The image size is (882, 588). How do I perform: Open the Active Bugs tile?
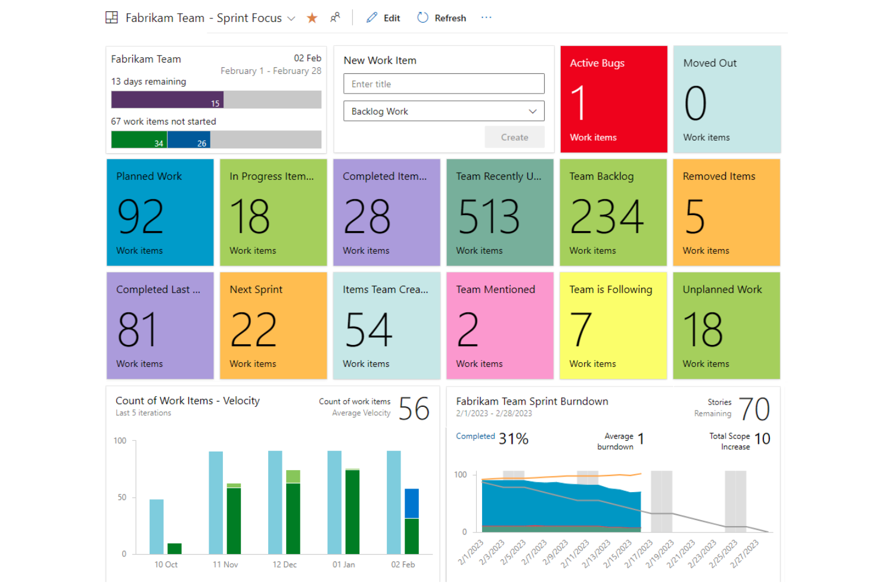pyautogui.click(x=614, y=99)
